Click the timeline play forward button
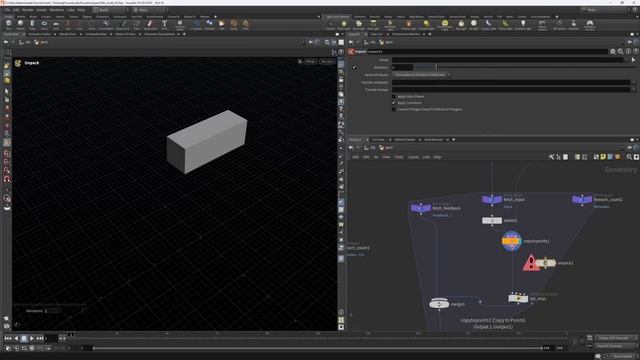Image resolution: width=640 pixels, height=360 pixels. [x=32, y=338]
